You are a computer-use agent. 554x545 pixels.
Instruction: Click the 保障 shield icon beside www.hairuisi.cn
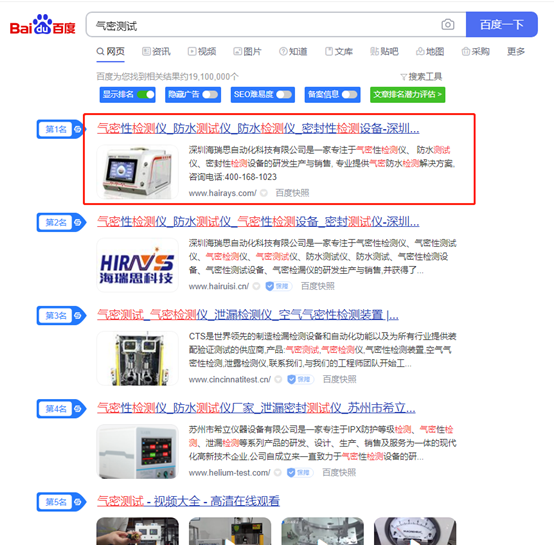pos(270,286)
